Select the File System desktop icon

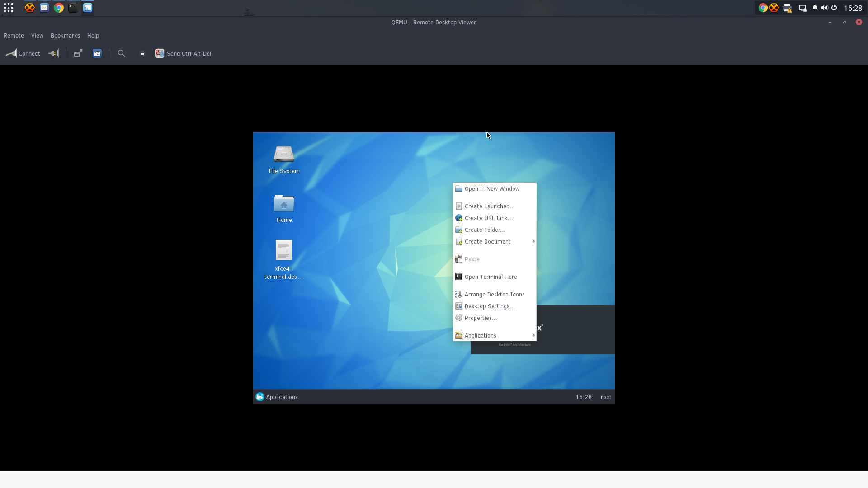284,160
